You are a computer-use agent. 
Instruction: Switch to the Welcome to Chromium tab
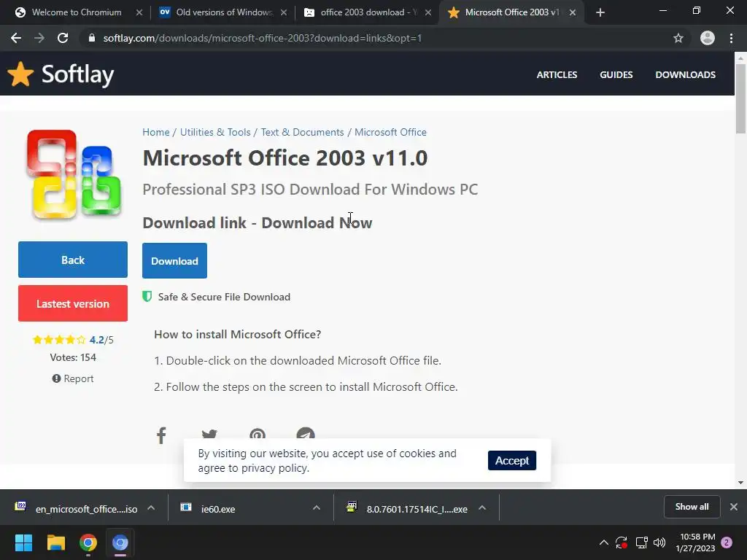pos(76,12)
